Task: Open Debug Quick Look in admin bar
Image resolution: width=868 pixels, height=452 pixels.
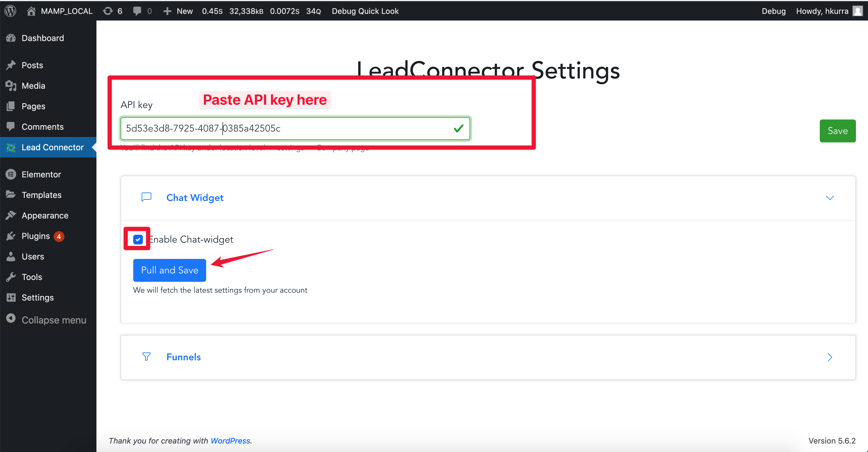Action: tap(365, 11)
